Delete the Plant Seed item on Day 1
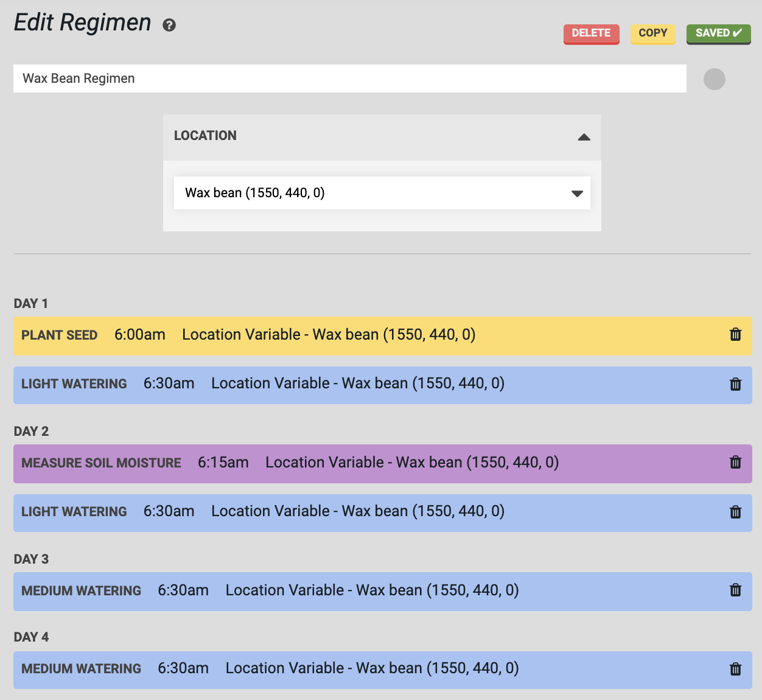 click(x=735, y=334)
